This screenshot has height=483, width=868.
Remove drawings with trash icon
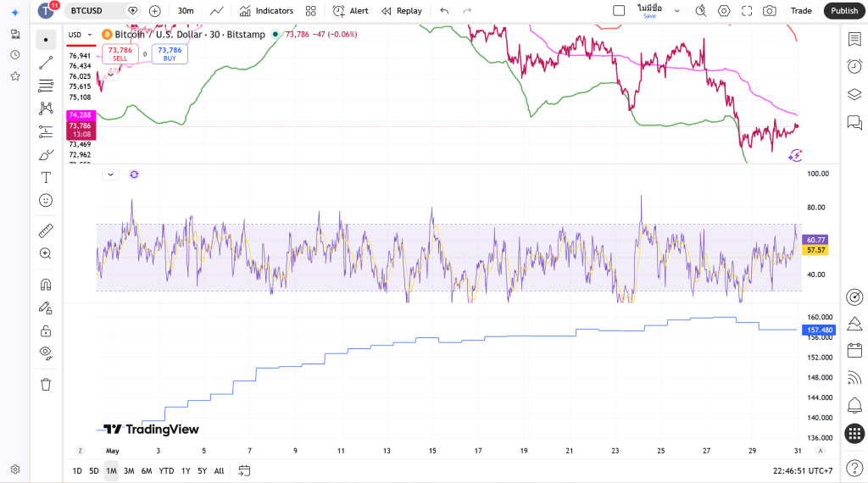tap(46, 384)
